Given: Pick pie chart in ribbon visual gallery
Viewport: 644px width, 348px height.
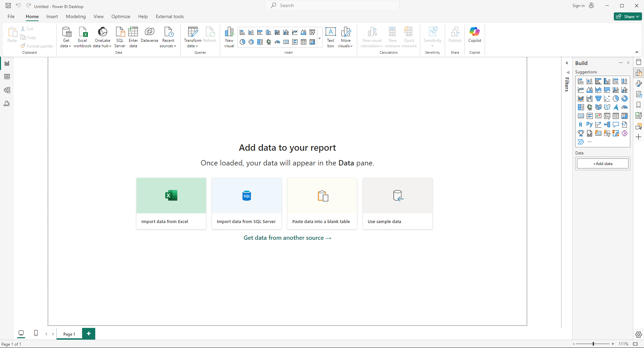Looking at the screenshot, I should coord(243,42).
